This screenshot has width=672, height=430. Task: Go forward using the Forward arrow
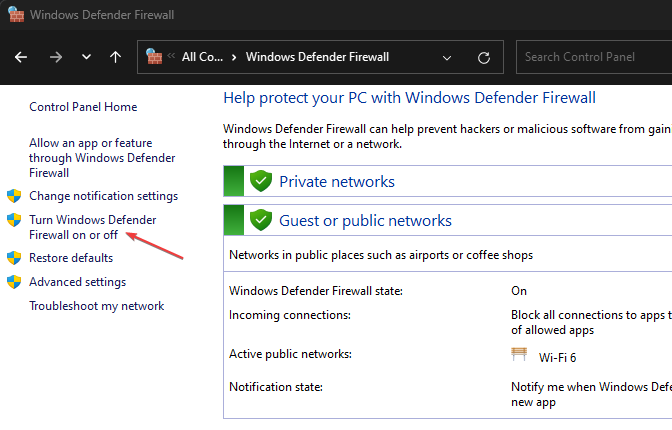point(56,57)
